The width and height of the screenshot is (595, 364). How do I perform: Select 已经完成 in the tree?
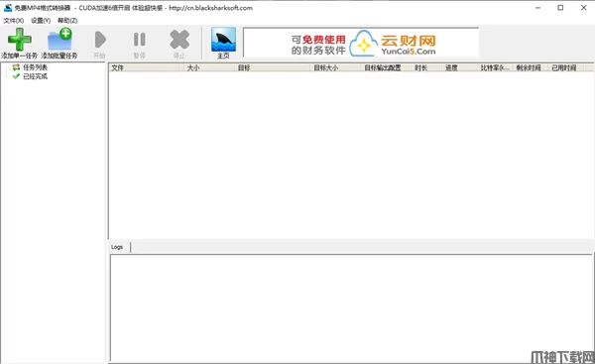(x=35, y=76)
